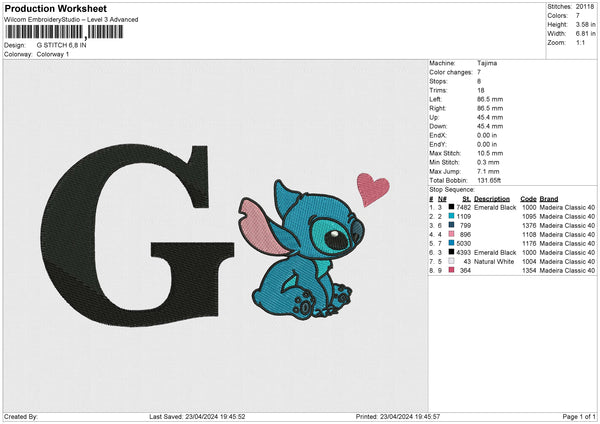Select the teal color swatch in stop 2
This screenshot has height=424, width=600.
pos(452,216)
